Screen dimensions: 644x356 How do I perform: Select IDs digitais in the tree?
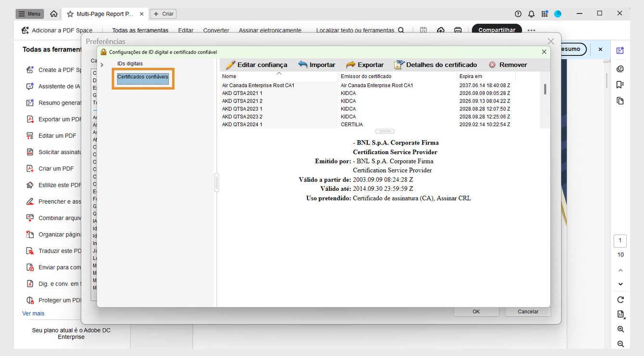130,64
